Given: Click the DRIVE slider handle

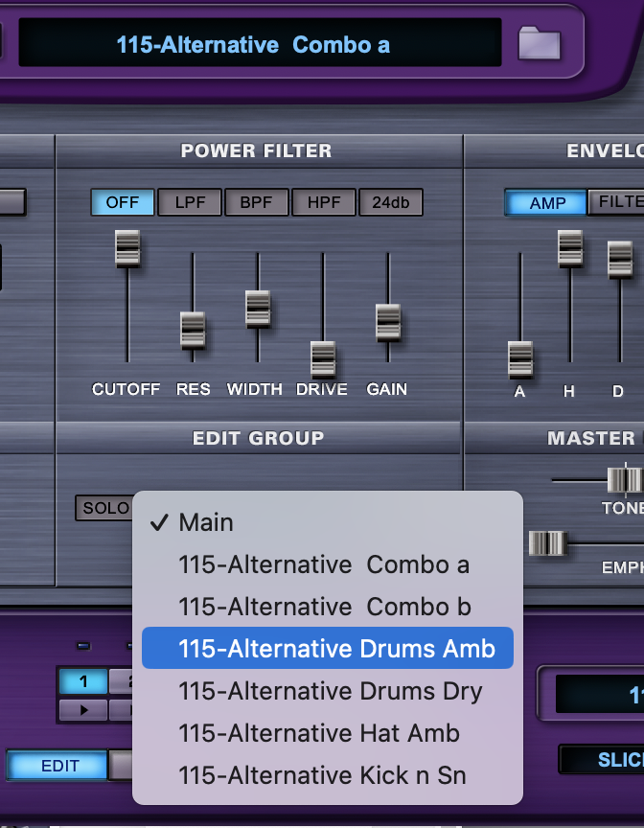Looking at the screenshot, I should [323, 358].
